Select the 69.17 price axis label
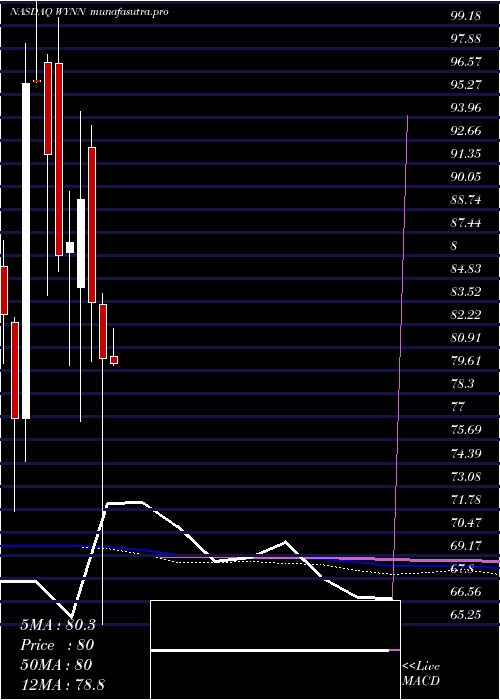Viewport: 500px width, 700px height. [465, 546]
